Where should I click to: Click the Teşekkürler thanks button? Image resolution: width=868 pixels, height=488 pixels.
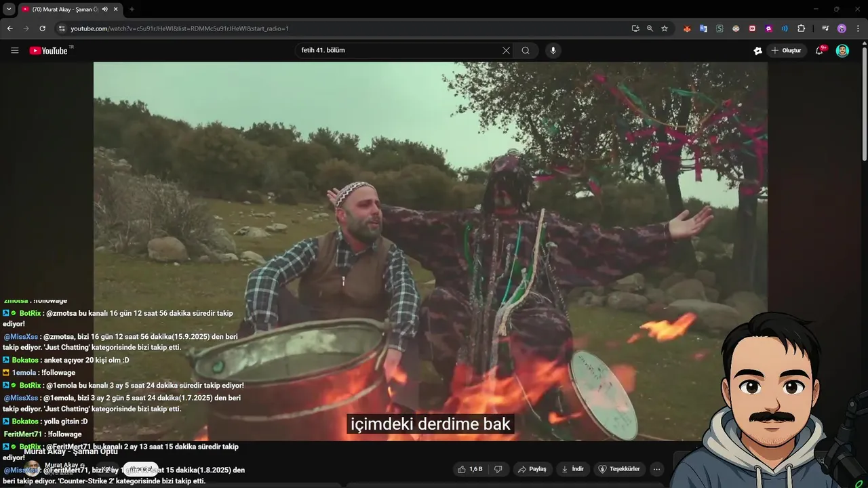click(x=619, y=469)
